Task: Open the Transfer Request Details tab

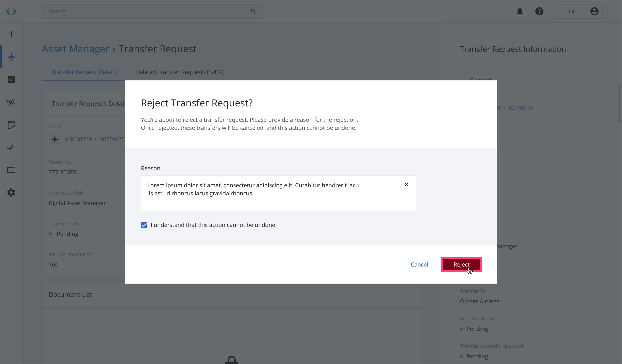Action: click(84, 72)
